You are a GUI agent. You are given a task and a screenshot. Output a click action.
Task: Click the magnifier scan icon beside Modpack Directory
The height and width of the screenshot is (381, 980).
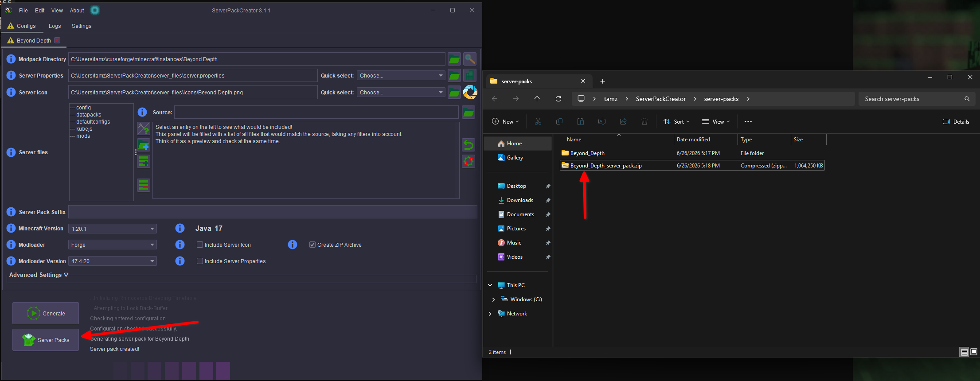[470, 59]
